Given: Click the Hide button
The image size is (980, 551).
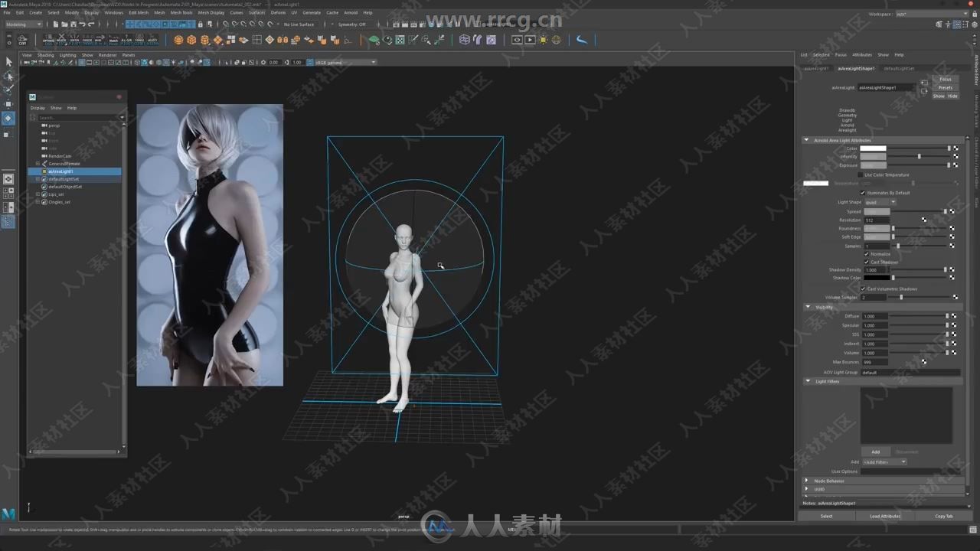Looking at the screenshot, I should click(x=952, y=96).
